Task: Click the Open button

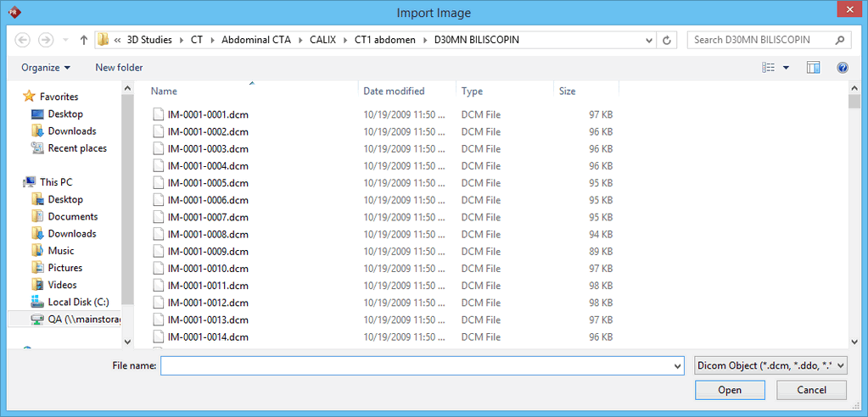Action: (729, 390)
